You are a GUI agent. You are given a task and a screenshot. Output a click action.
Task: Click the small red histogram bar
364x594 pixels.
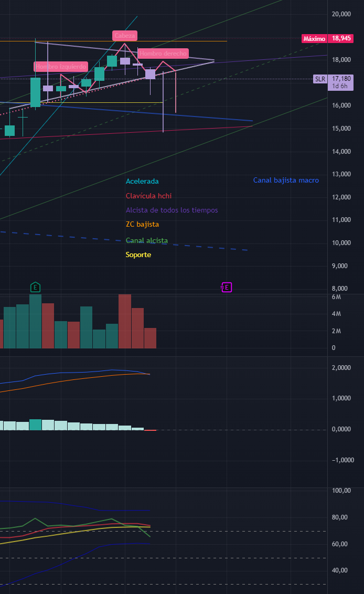click(x=151, y=430)
